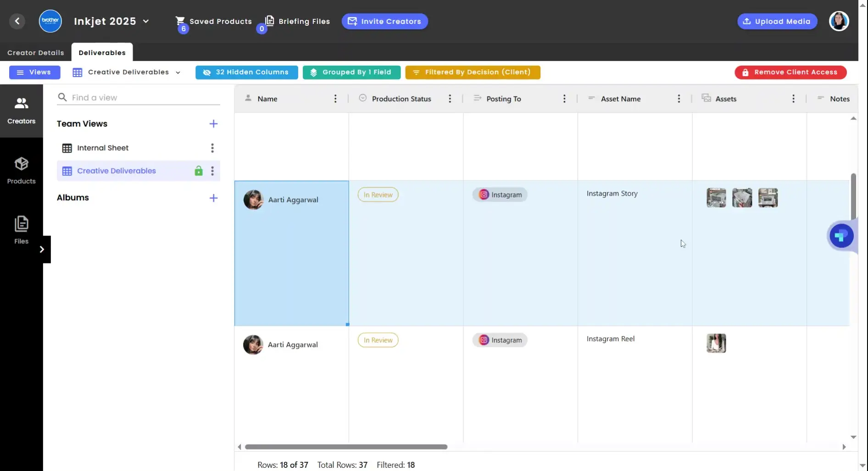The width and height of the screenshot is (868, 471).
Task: Click the lock icon on Creative Deliverables view
Action: pos(198,170)
